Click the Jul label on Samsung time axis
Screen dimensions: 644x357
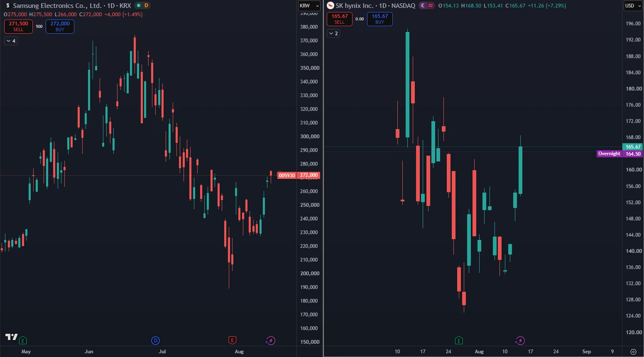coord(162,352)
